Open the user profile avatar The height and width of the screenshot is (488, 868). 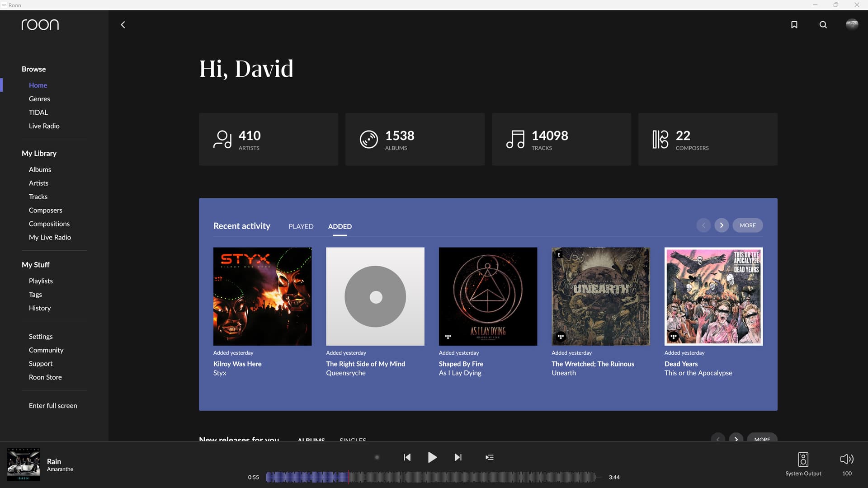[852, 24]
